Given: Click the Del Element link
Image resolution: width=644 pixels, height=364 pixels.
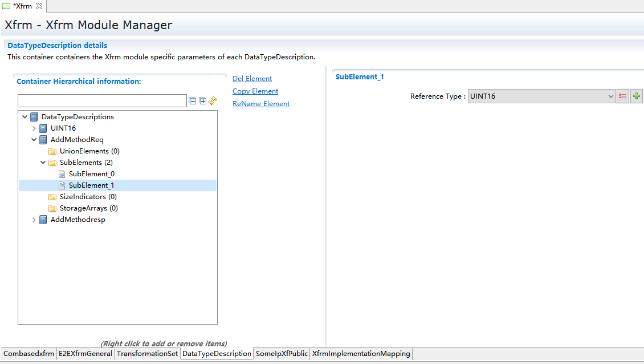Looking at the screenshot, I should click(252, 79).
